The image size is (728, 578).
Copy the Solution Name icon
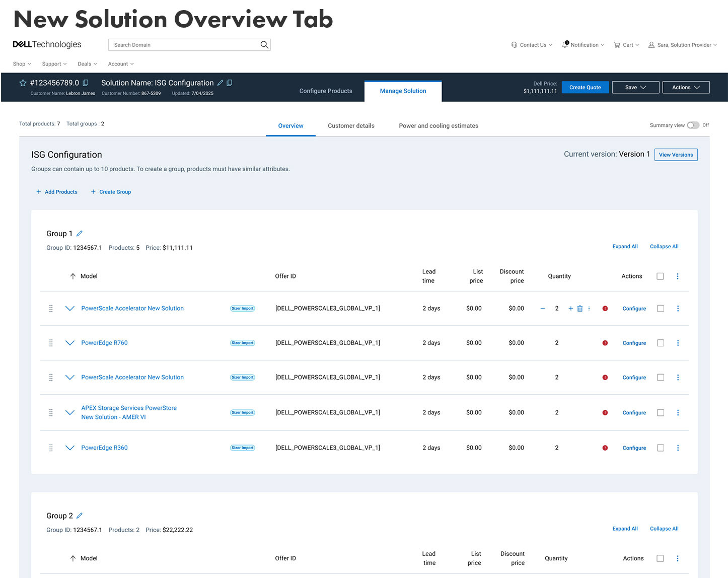pos(230,83)
